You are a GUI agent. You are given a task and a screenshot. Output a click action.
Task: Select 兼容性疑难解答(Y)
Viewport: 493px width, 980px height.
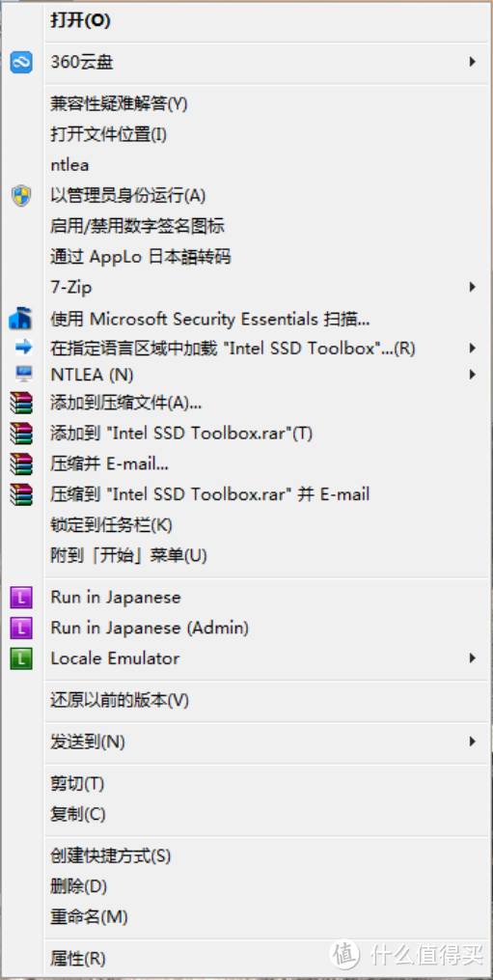pyautogui.click(x=119, y=104)
